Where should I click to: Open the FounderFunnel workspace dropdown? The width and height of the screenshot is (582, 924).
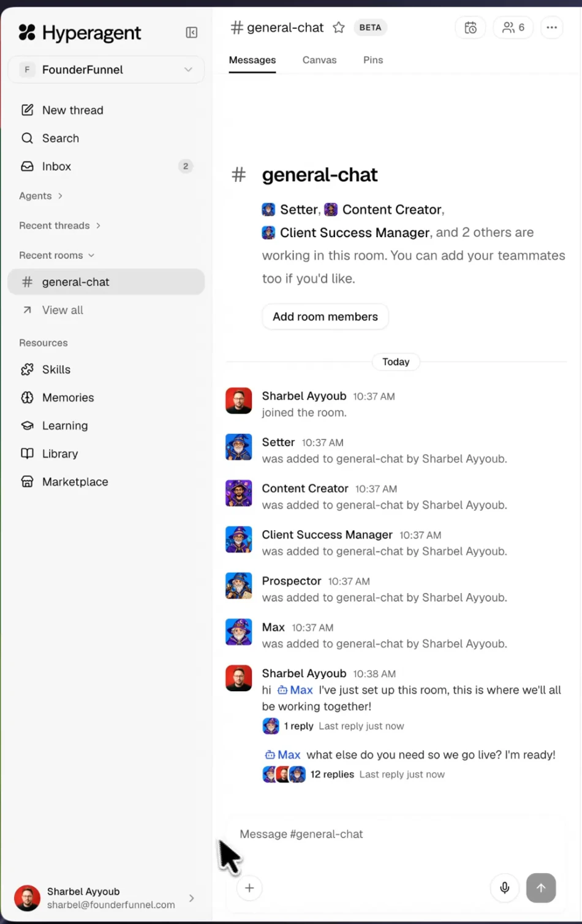pos(106,70)
